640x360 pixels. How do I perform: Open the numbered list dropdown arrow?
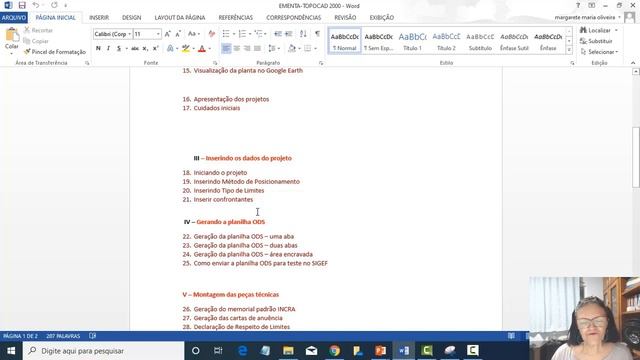click(250, 34)
